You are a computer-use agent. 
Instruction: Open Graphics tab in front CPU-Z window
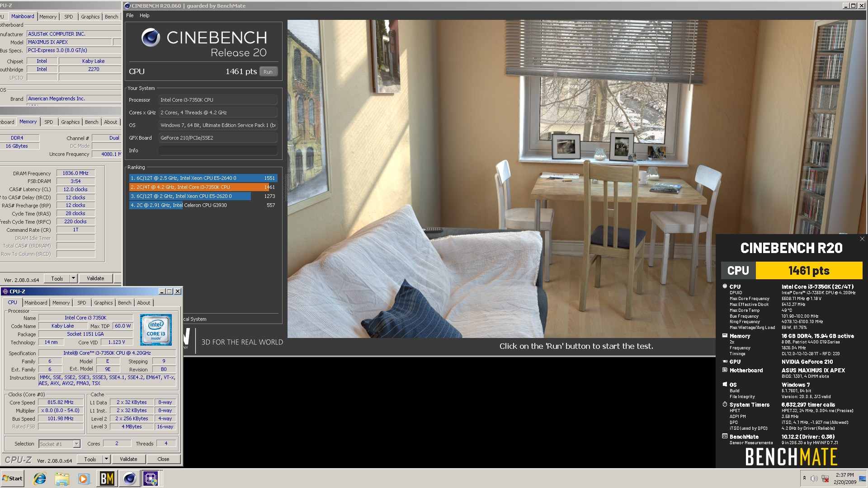pyautogui.click(x=104, y=303)
